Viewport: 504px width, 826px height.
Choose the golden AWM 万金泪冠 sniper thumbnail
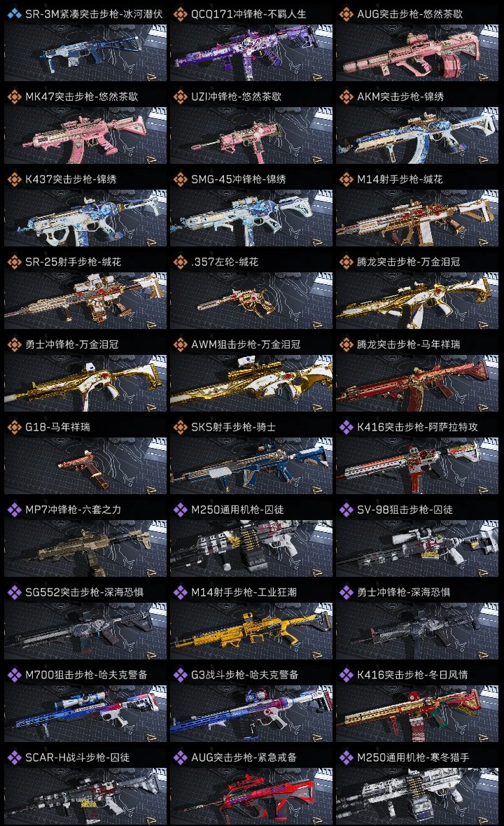click(x=251, y=382)
